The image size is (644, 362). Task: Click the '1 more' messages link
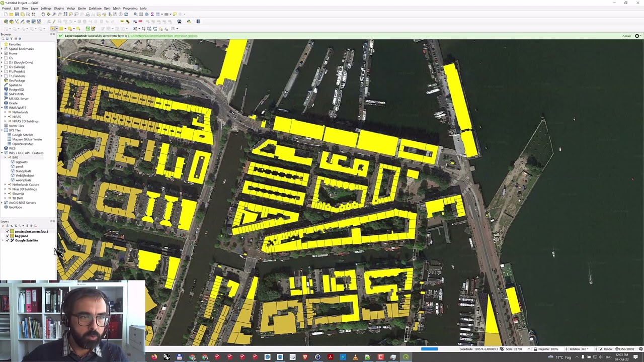click(626, 36)
